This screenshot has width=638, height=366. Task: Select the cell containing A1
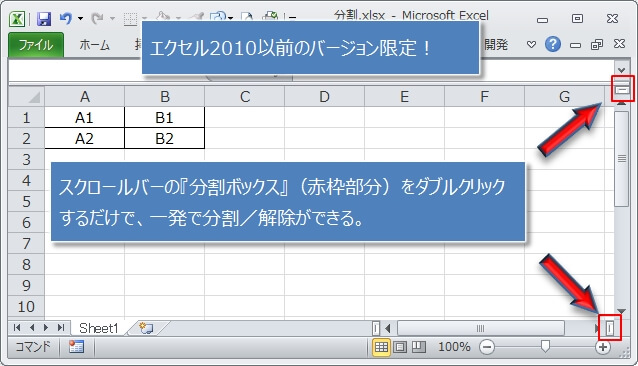coord(84,118)
